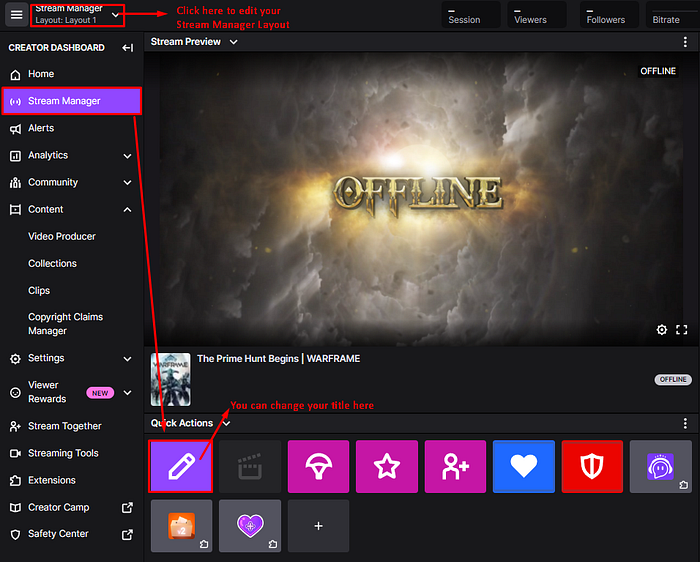Open Stream Preview panel options menu

pyautogui.click(x=685, y=42)
